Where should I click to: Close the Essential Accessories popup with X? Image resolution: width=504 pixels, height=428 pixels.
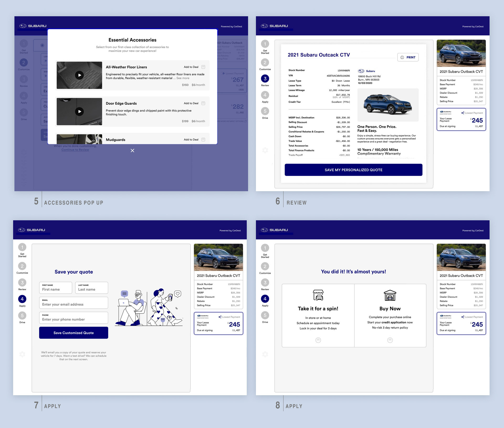coord(132,151)
